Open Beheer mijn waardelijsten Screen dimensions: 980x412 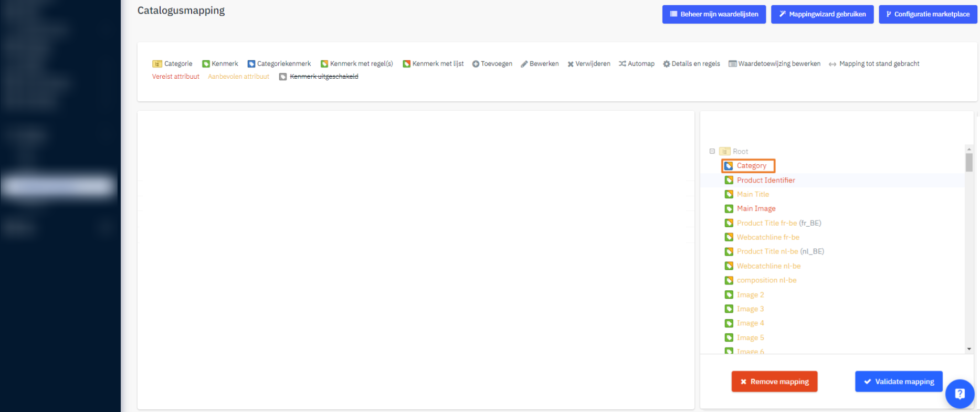[714, 14]
